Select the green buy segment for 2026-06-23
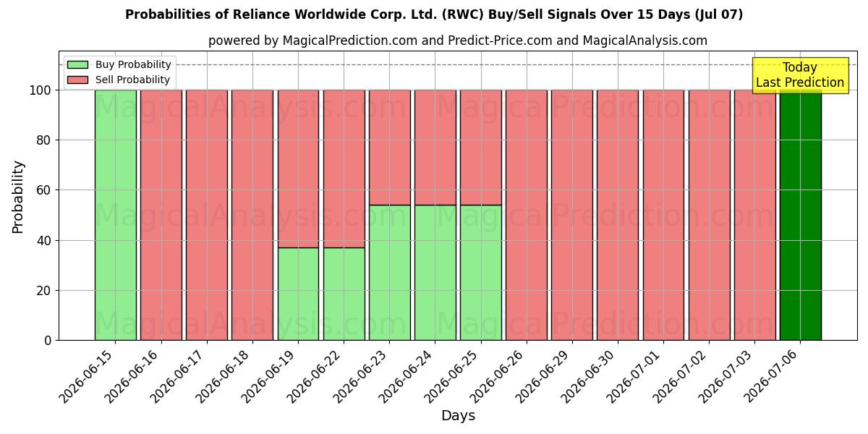The width and height of the screenshot is (868, 434). (389, 273)
